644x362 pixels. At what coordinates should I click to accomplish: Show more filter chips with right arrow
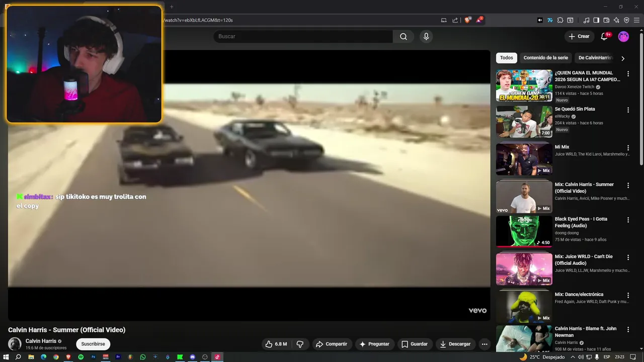point(623,58)
